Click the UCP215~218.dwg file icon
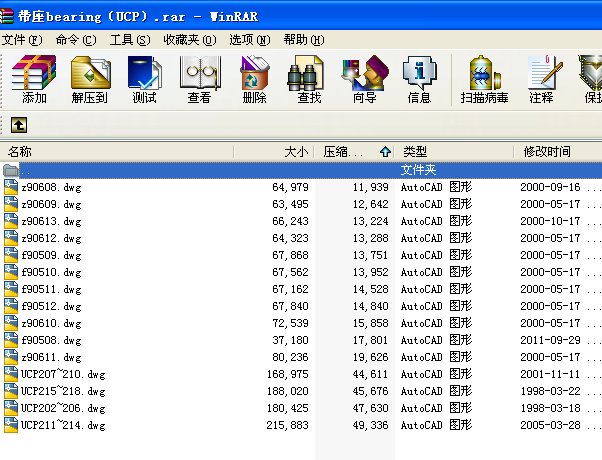 tap(11, 391)
